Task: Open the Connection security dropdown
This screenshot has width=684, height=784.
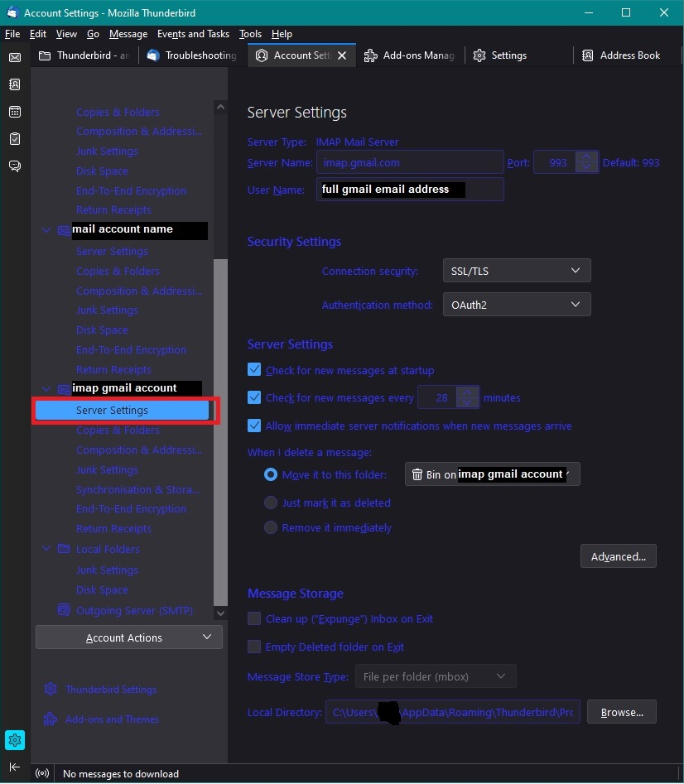Action: click(517, 271)
